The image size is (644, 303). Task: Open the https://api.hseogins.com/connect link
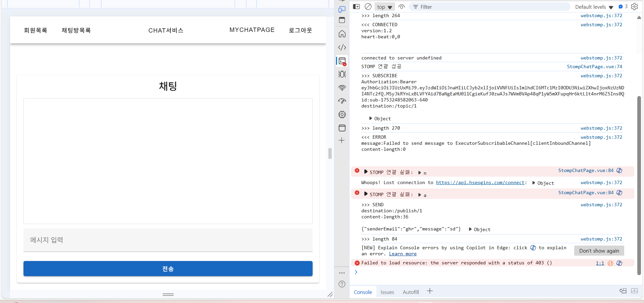(x=480, y=183)
